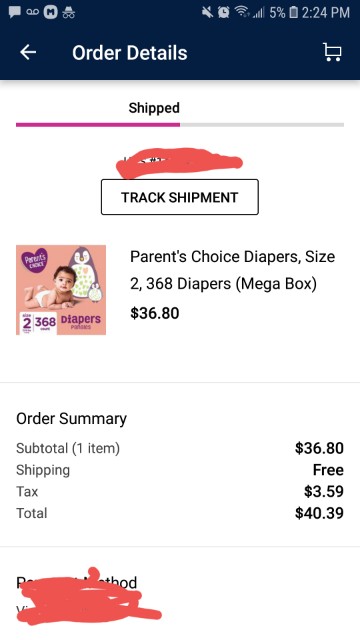Tap the Order Details header title

pos(130,53)
